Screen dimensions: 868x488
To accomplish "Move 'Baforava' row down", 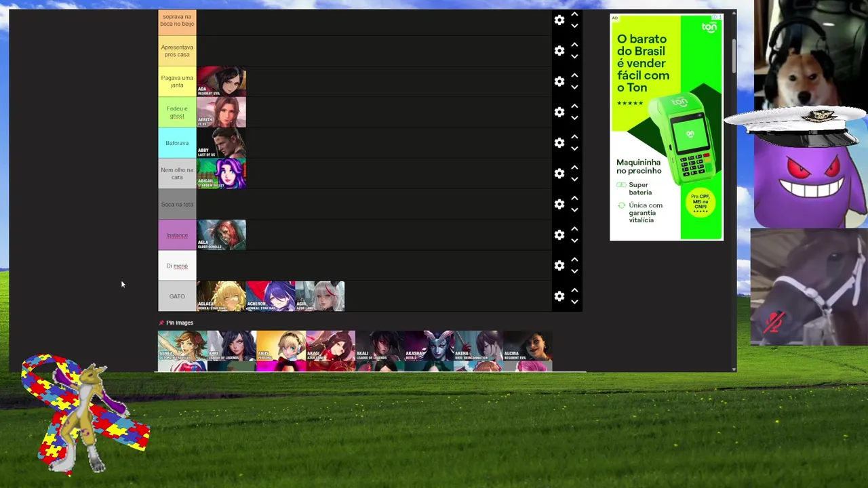I will (574, 149).
